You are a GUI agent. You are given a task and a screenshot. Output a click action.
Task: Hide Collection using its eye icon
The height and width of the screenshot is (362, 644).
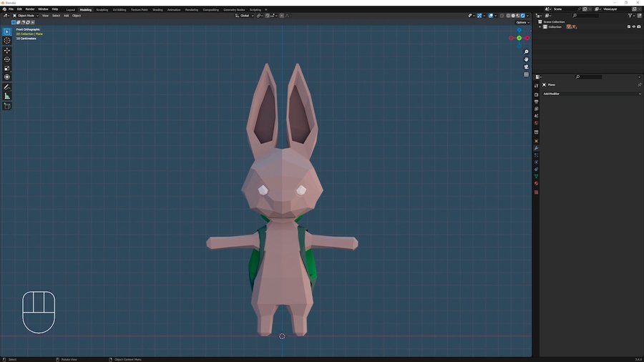[634, 26]
